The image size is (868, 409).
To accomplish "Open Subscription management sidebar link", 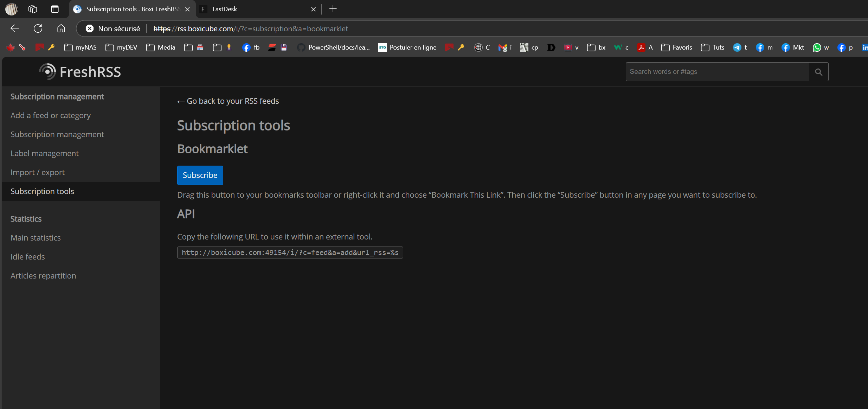I will click(x=81, y=134).
